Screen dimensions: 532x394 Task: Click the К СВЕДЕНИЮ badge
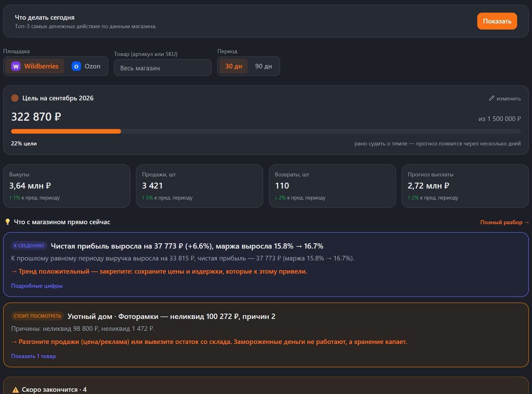click(29, 246)
